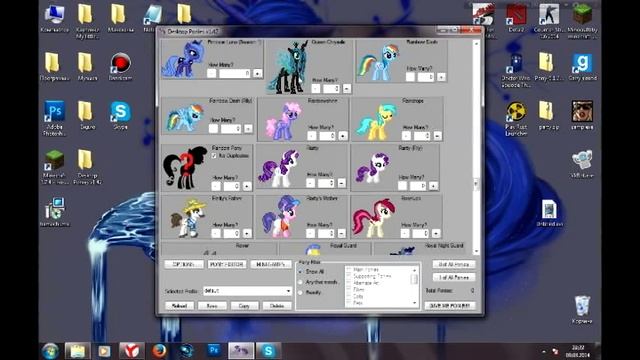The height and width of the screenshot is (360, 640).
Task: Select the Show All filter radio button
Action: tap(301, 271)
